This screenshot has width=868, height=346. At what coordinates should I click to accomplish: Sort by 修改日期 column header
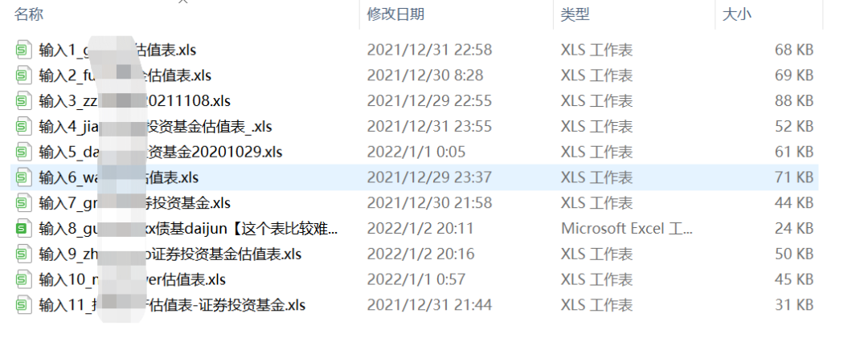pyautogui.click(x=395, y=14)
